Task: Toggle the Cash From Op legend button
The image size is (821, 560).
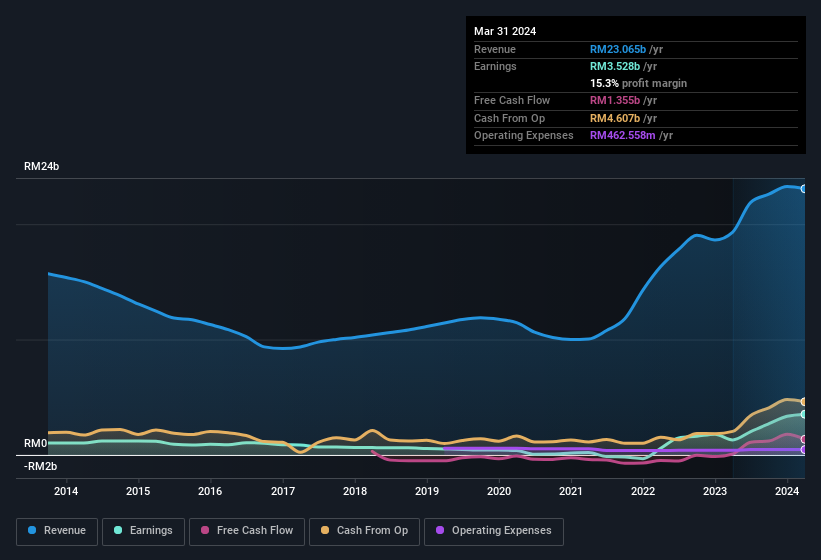Action: click(x=364, y=531)
